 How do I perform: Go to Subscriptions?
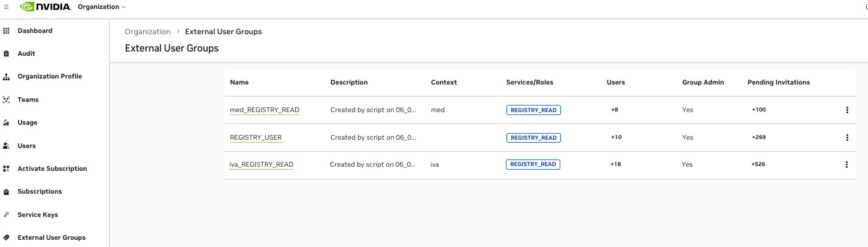40,192
